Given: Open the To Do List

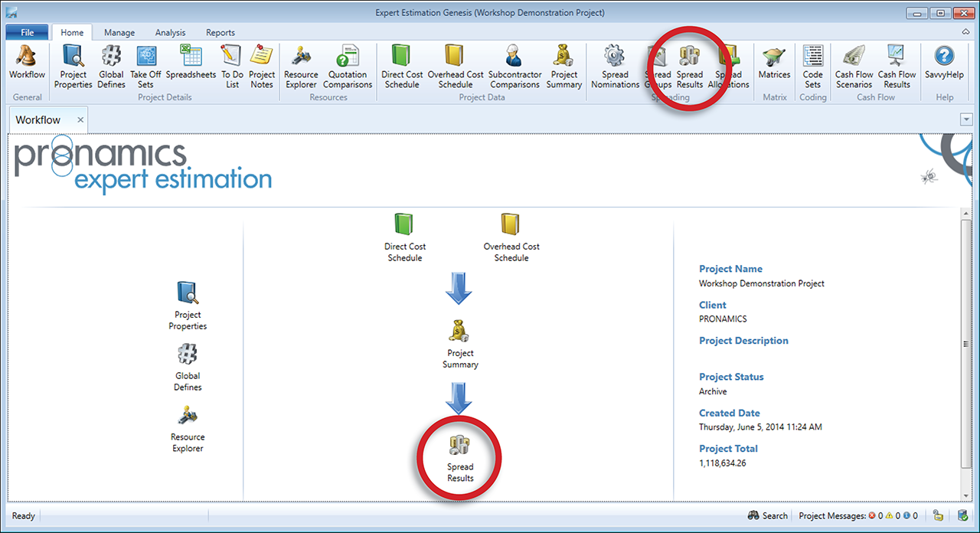Looking at the screenshot, I should click(x=231, y=65).
